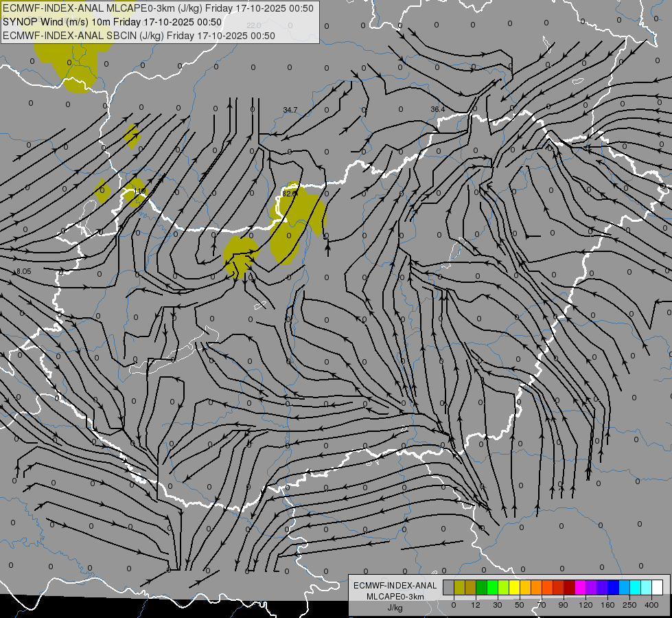Pick the brownish-yellow swatch left of 12
The width and height of the screenshot is (672, 618).
point(471,587)
